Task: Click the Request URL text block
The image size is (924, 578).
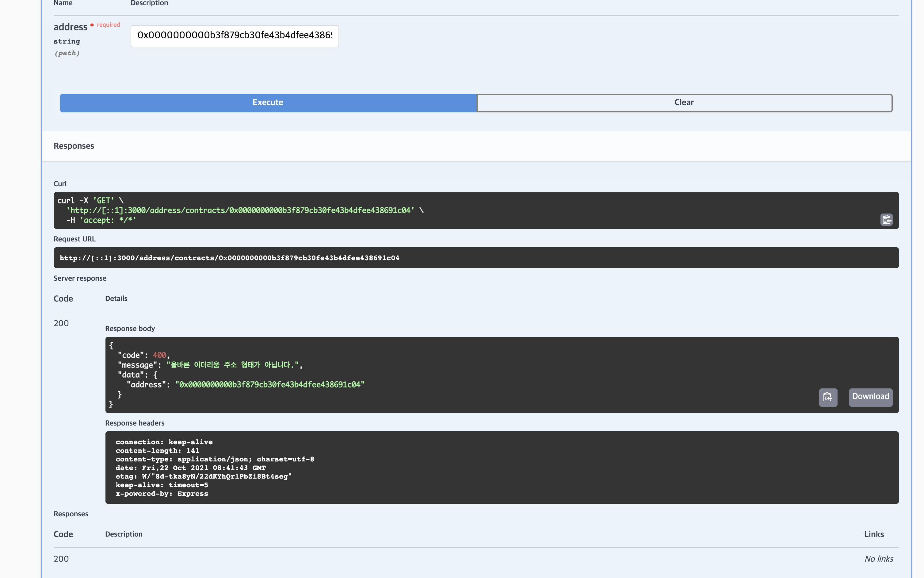Action: (x=229, y=258)
